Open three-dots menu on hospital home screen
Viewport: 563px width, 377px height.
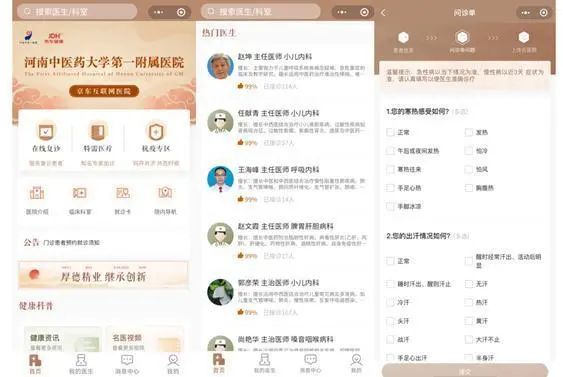point(158,12)
